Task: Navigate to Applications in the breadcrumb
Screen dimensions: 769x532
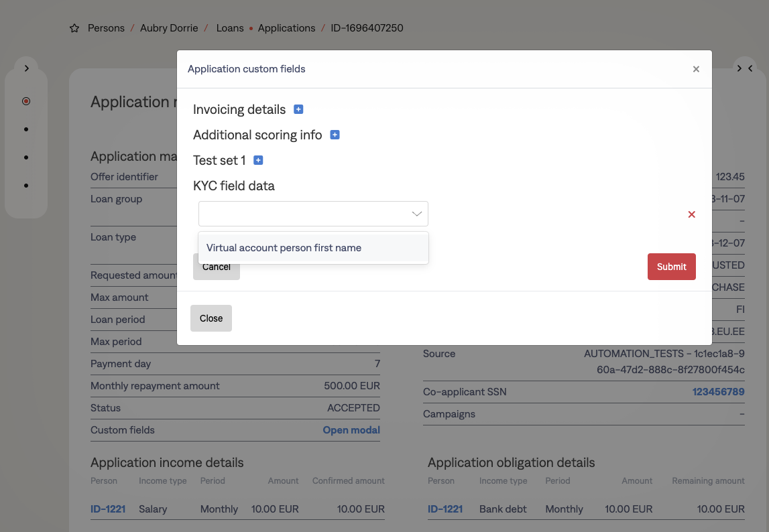Action: click(x=286, y=28)
